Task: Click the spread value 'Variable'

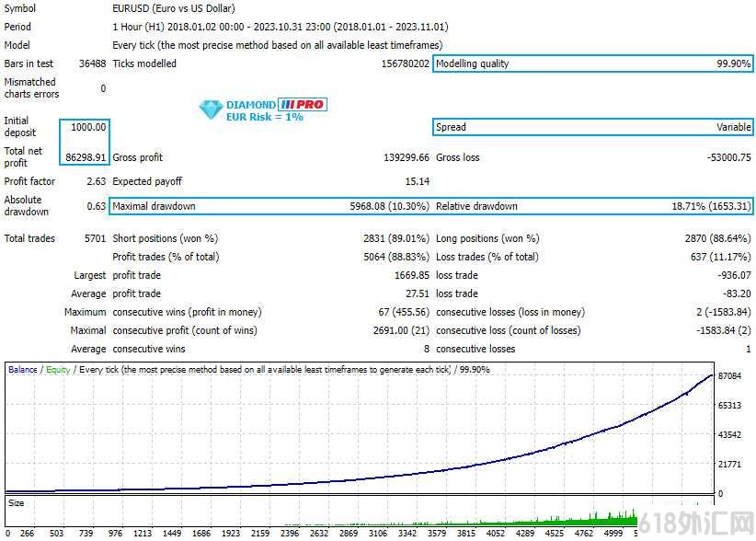Action: pos(733,127)
